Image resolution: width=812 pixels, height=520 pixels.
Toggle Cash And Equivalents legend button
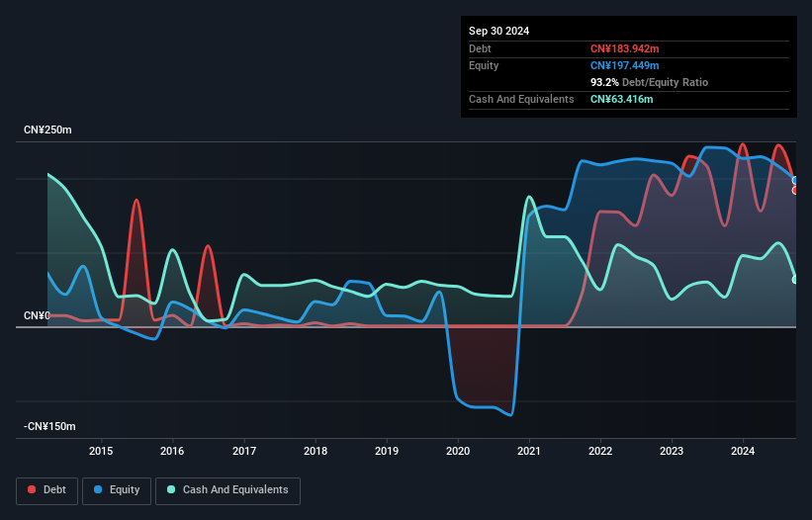click(x=227, y=490)
